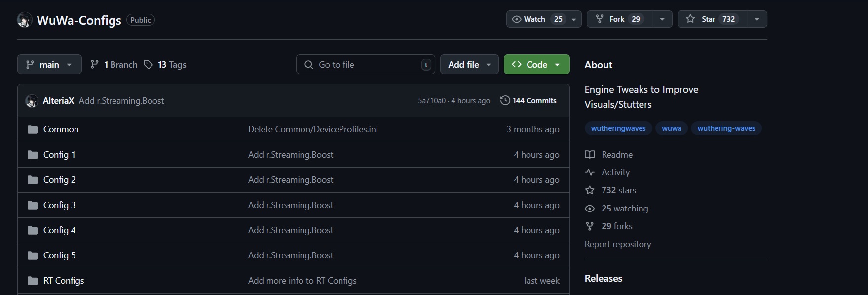Viewport: 868px width, 295px height.
Task: View the 732 stars link
Action: (x=619, y=190)
